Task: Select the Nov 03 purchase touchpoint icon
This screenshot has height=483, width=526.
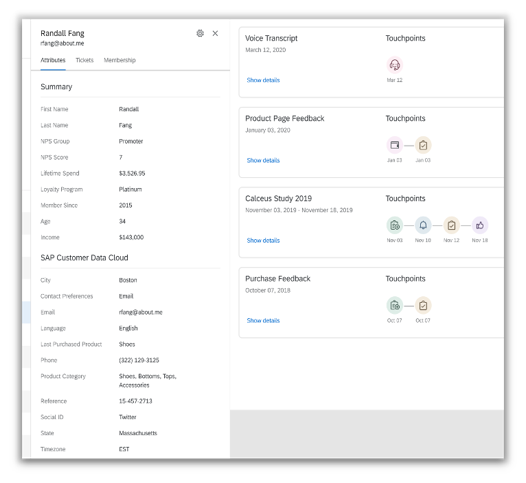Action: pos(395,225)
